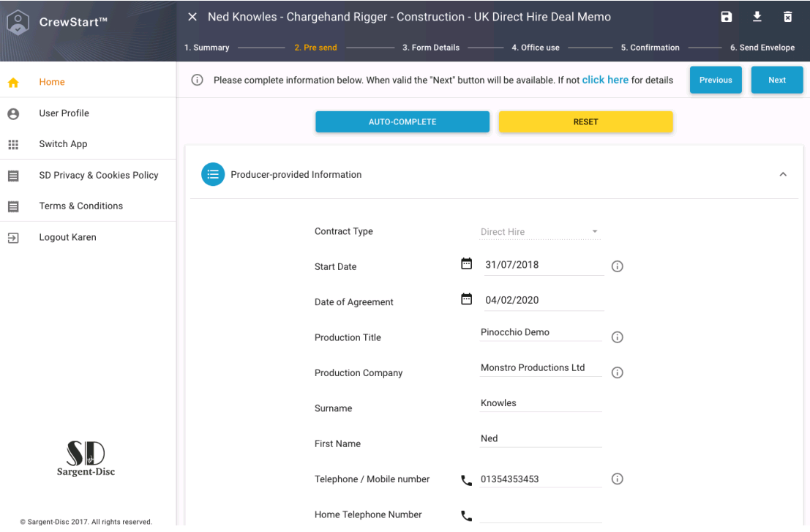Show info for Telephone / Mobile number
Image resolution: width=810 pixels, height=532 pixels.
(617, 479)
